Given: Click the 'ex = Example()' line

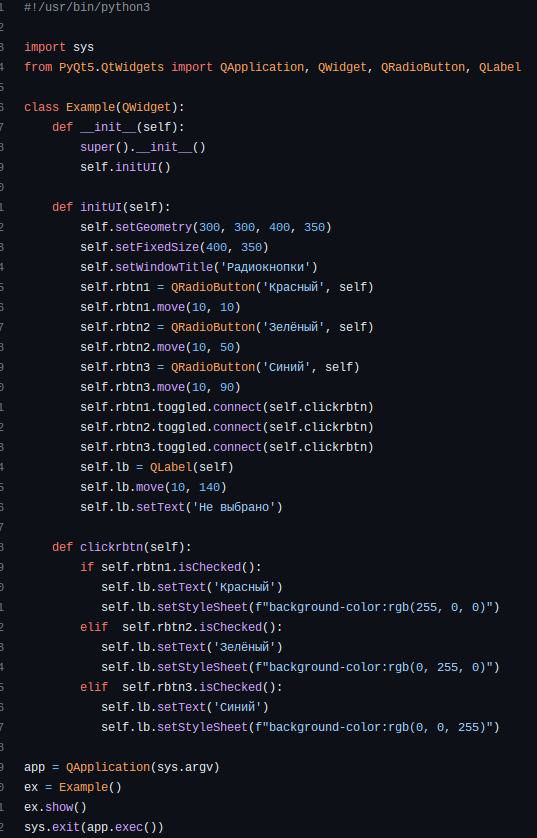Looking at the screenshot, I should 73,787.
